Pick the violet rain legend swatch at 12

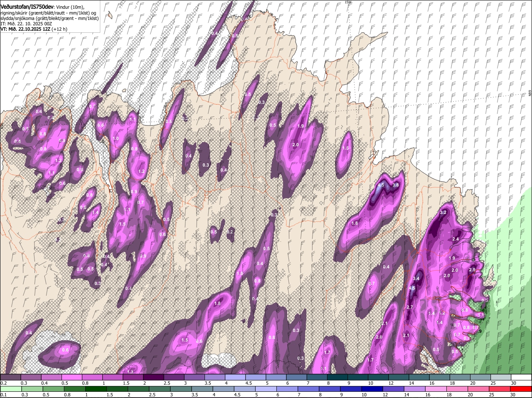click(394, 389)
